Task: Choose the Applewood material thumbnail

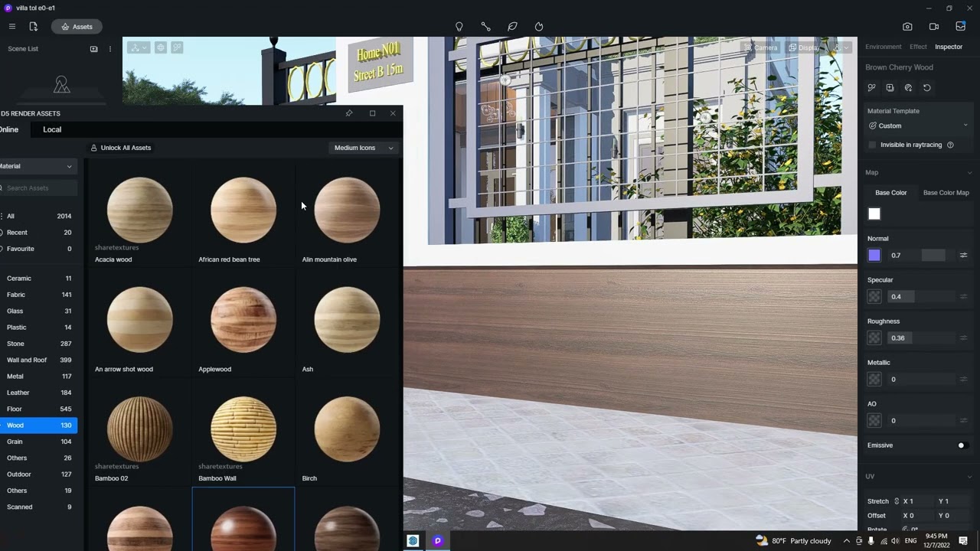Action: click(x=243, y=320)
